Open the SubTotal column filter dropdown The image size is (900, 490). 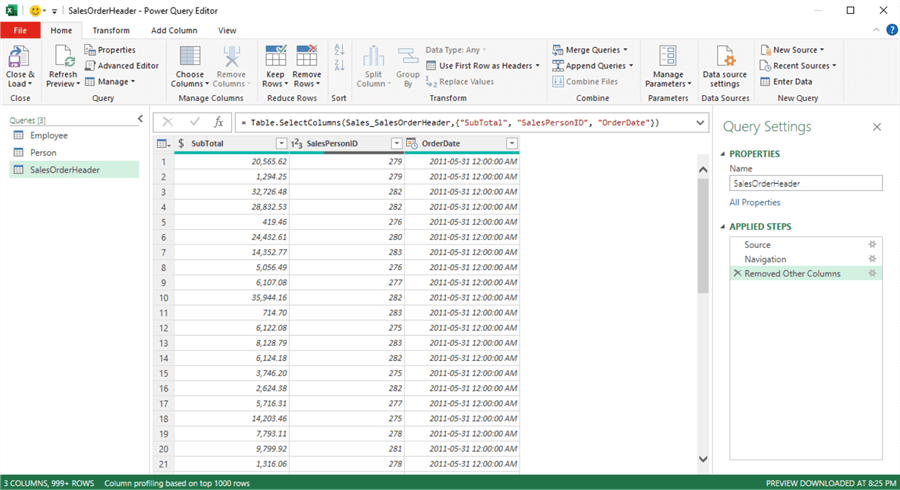(281, 144)
